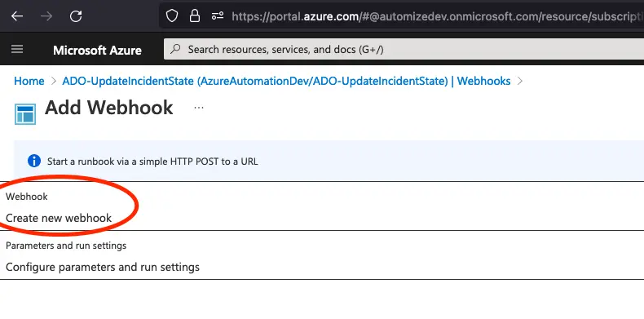Click the chevron after Home breadcrumb
Image resolution: width=644 pixels, height=319 pixels.
click(53, 81)
